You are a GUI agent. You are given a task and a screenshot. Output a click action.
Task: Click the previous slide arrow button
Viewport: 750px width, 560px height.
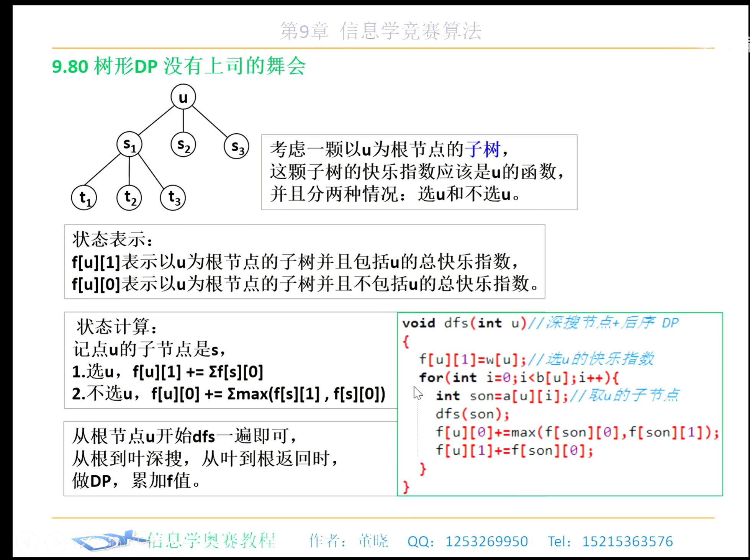coord(27,542)
